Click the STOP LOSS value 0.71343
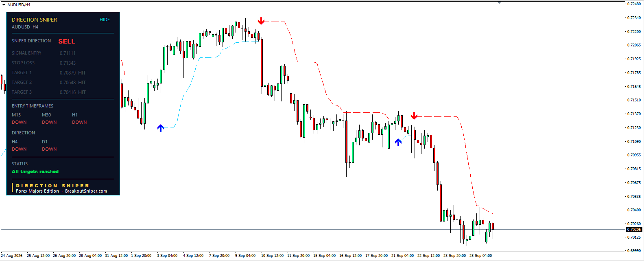This screenshot has width=644, height=261. point(68,63)
